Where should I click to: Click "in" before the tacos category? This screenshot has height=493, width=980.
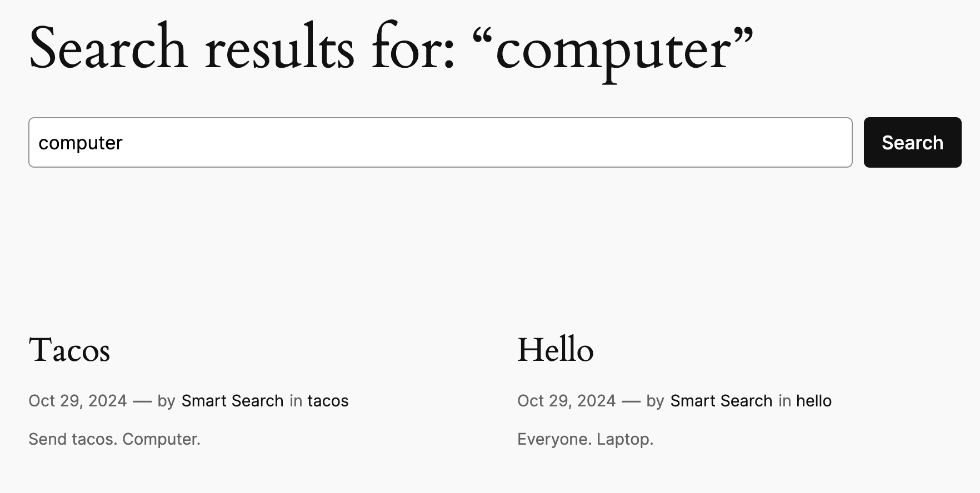296,401
